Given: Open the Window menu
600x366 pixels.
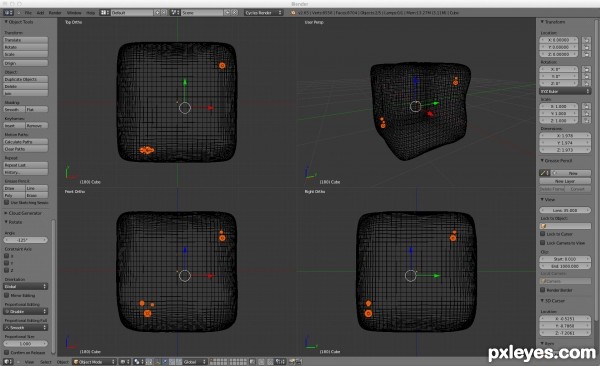Looking at the screenshot, I should click(74, 13).
